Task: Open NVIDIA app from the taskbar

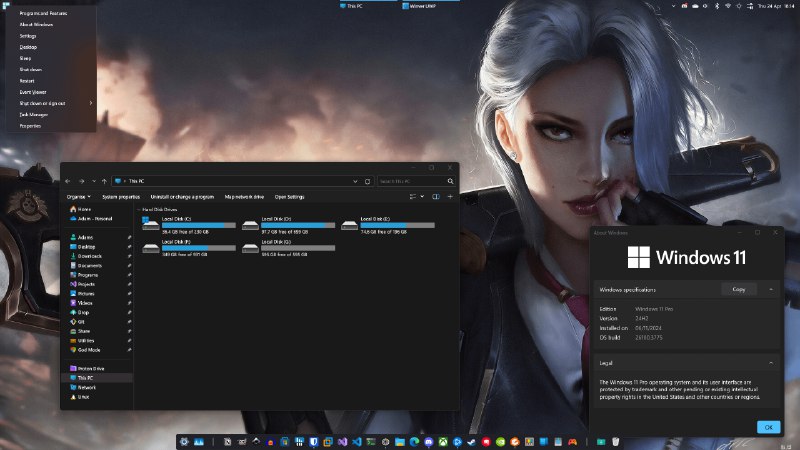Action: click(x=501, y=442)
